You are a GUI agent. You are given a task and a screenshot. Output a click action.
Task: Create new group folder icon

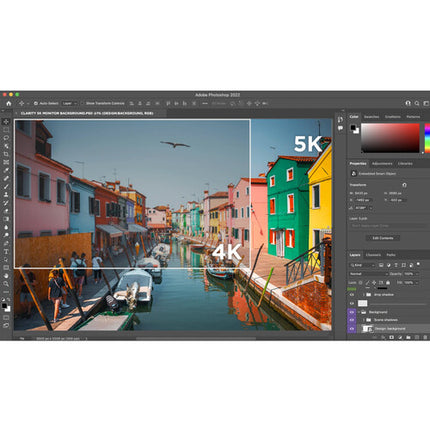click(408, 337)
